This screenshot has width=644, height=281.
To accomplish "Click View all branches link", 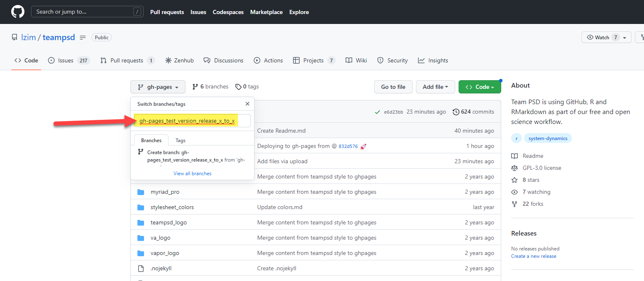I will (x=192, y=174).
